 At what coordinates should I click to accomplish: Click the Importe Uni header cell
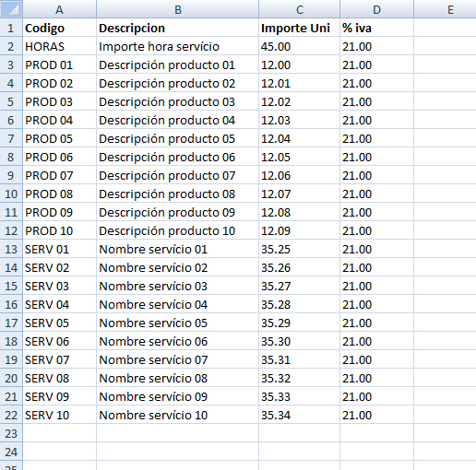coord(299,28)
